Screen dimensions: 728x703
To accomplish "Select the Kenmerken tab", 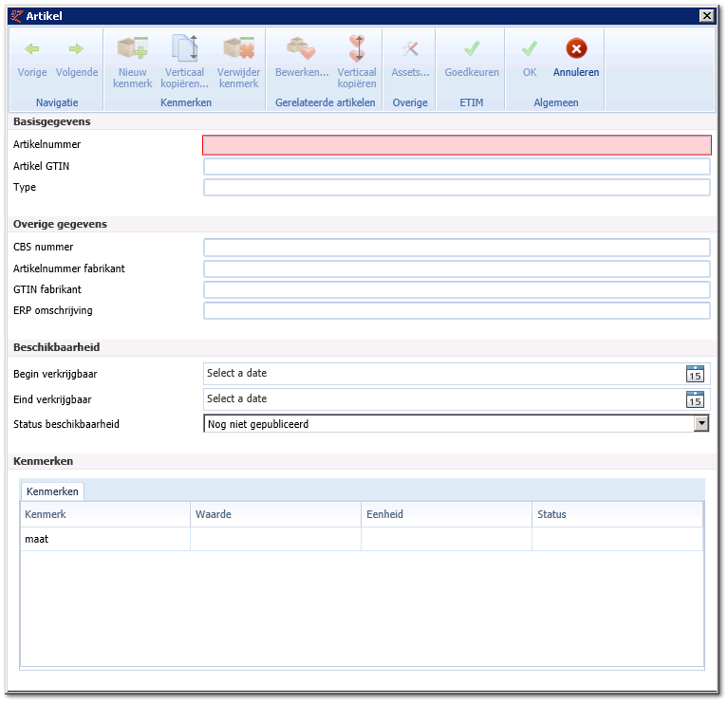I will (x=52, y=491).
